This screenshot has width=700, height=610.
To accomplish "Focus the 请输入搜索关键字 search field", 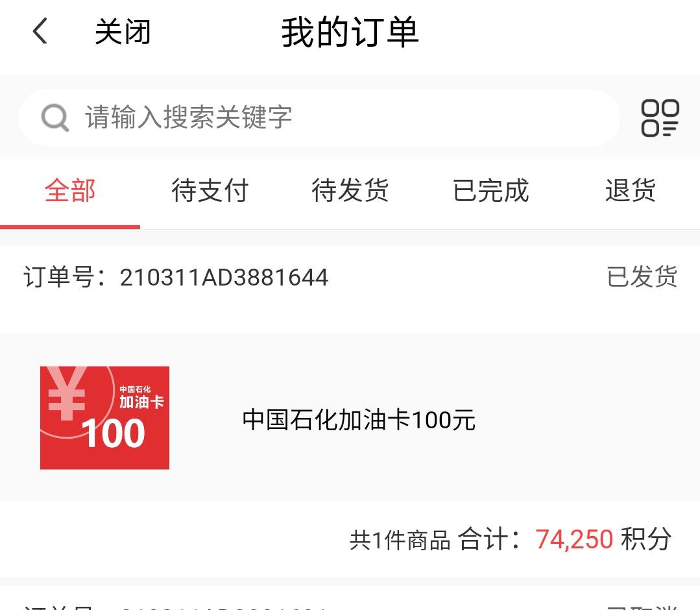I will click(319, 118).
